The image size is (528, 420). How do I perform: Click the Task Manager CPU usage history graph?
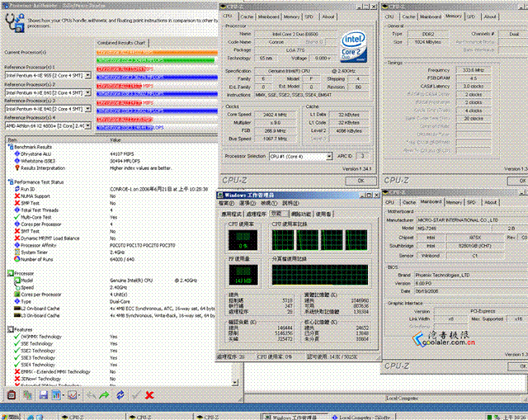[x=319, y=240]
